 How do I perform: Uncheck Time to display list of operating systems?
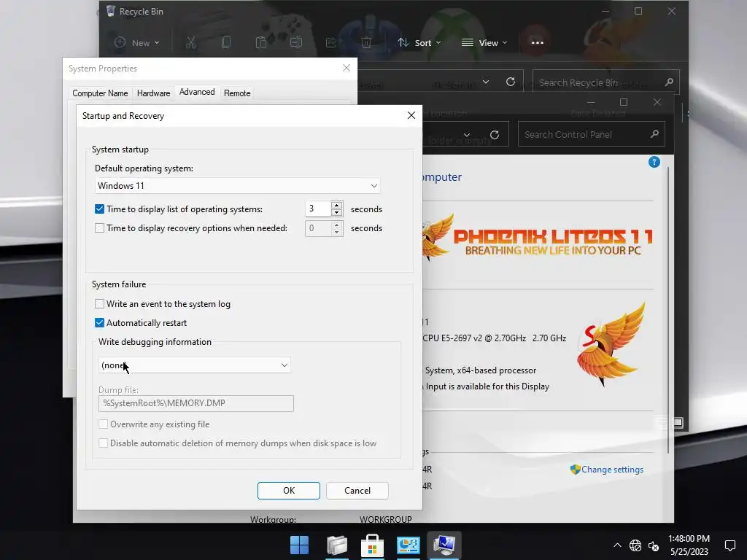tap(99, 209)
